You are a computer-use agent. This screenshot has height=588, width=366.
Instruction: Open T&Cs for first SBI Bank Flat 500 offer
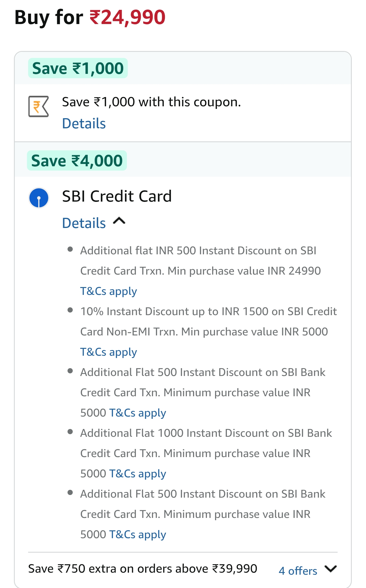tap(137, 413)
